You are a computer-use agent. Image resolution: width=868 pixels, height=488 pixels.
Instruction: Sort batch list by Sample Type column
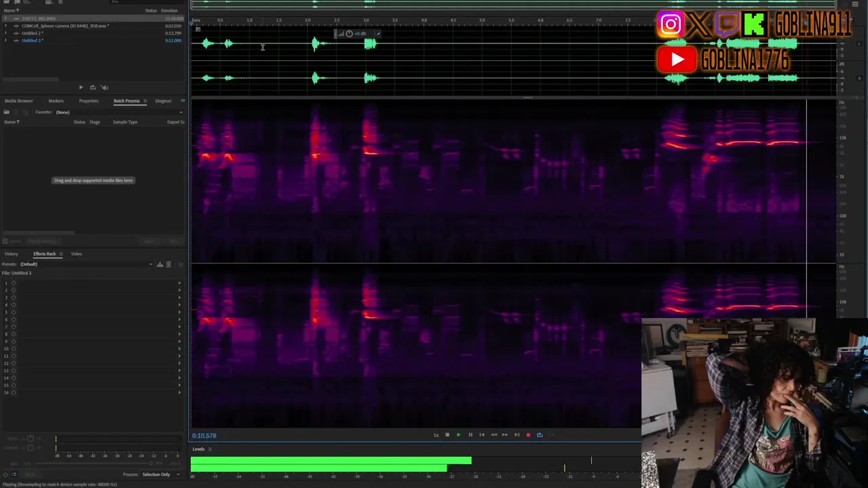click(x=125, y=122)
